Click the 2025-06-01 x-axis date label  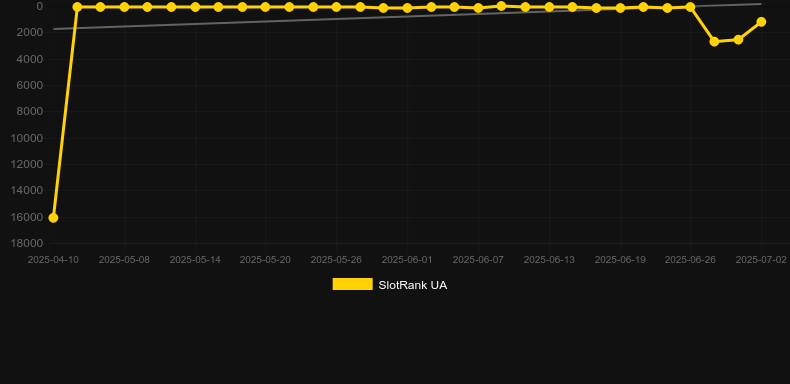(x=407, y=260)
